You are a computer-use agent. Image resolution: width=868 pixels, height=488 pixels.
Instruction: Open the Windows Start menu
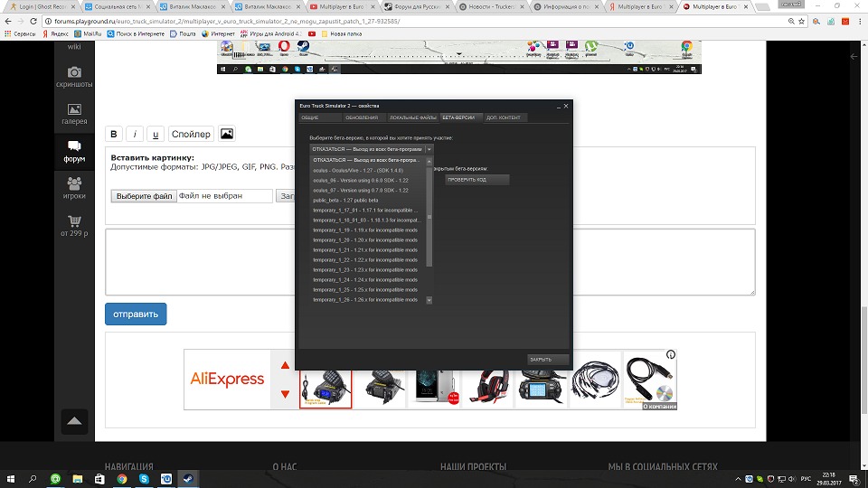[11, 479]
